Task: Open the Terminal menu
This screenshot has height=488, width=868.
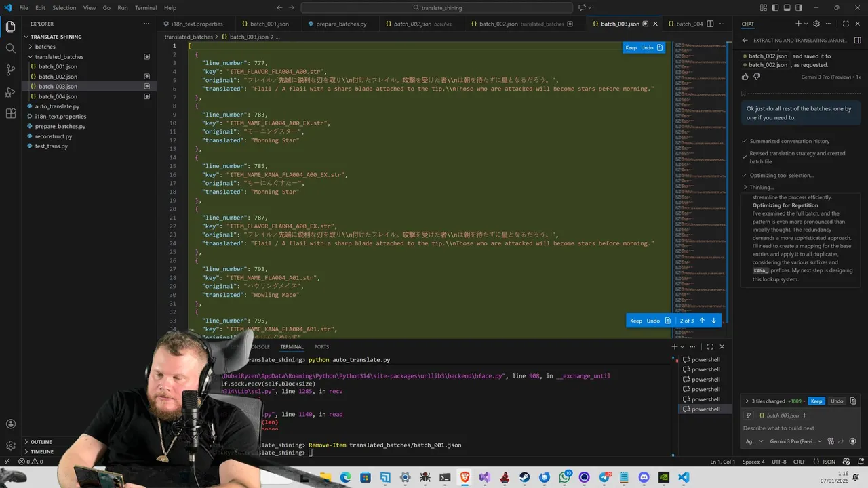Action: click(x=146, y=7)
